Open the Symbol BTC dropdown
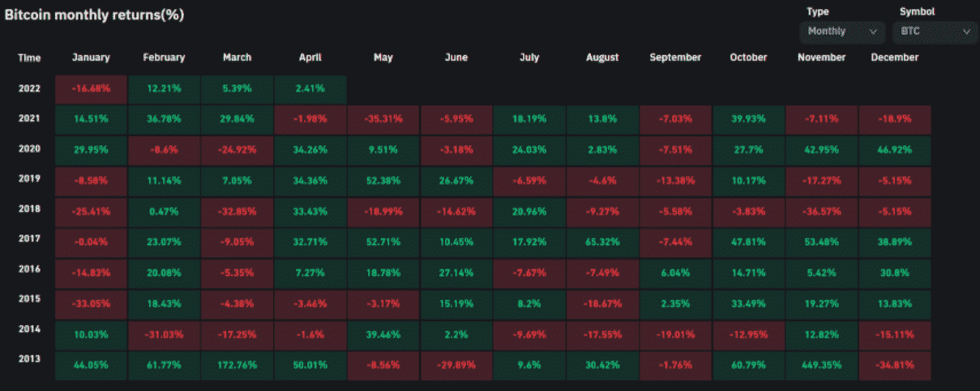Image resolution: width=980 pixels, height=391 pixels. (933, 31)
